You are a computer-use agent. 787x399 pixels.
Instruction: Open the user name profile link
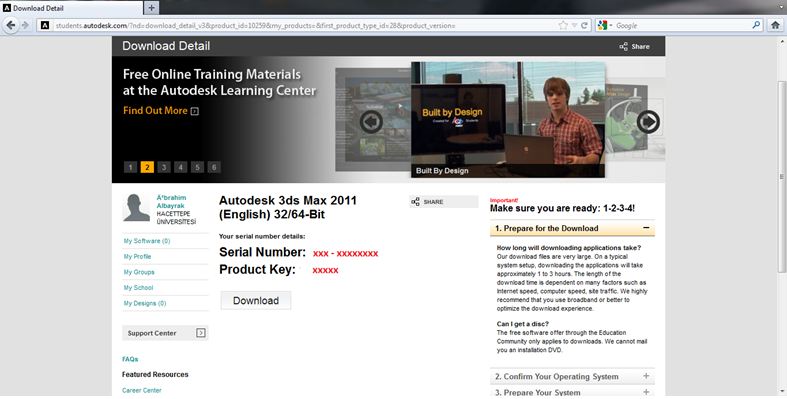pos(171,202)
